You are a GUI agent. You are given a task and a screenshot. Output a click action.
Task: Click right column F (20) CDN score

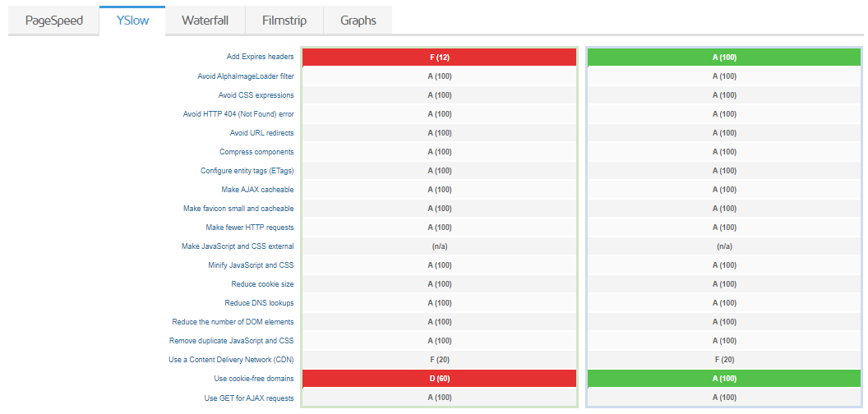pyautogui.click(x=724, y=360)
